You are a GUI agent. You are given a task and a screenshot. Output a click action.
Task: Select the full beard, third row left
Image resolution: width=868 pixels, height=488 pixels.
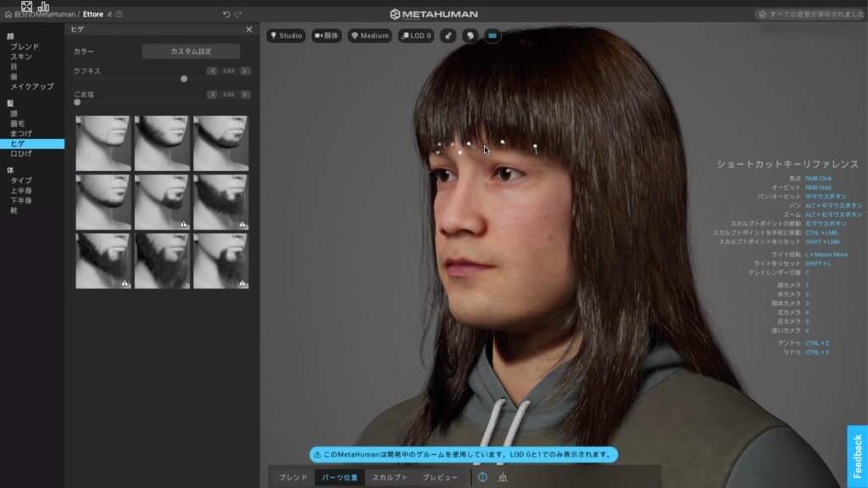pyautogui.click(x=103, y=261)
